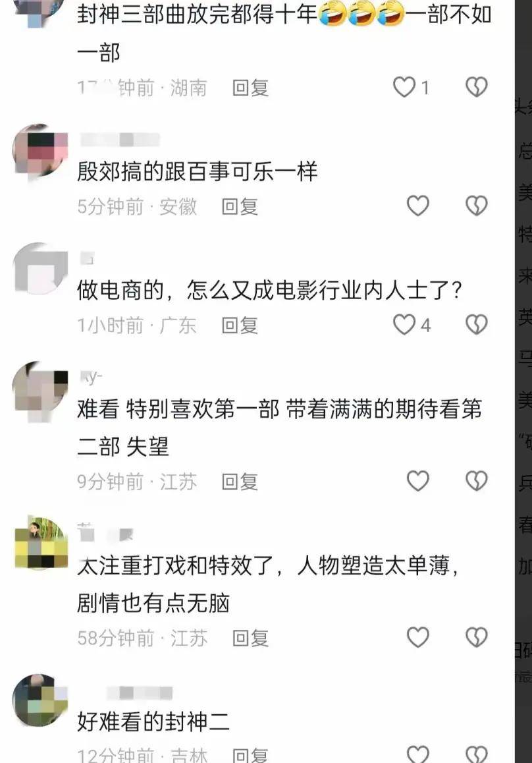
Task: Reply to the 9分钟前 江苏 comment
Action: (x=239, y=482)
